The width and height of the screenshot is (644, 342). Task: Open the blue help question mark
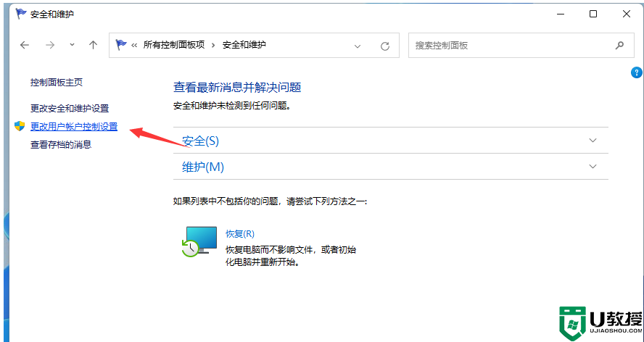click(636, 72)
